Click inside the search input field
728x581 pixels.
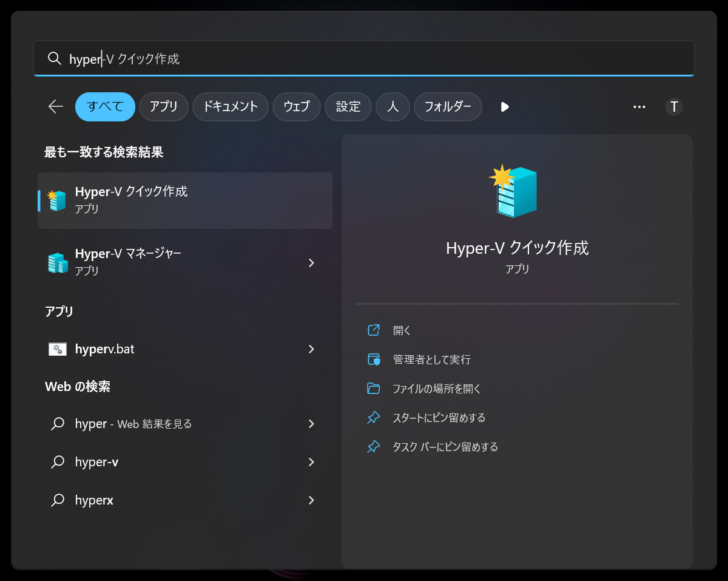coord(243,58)
